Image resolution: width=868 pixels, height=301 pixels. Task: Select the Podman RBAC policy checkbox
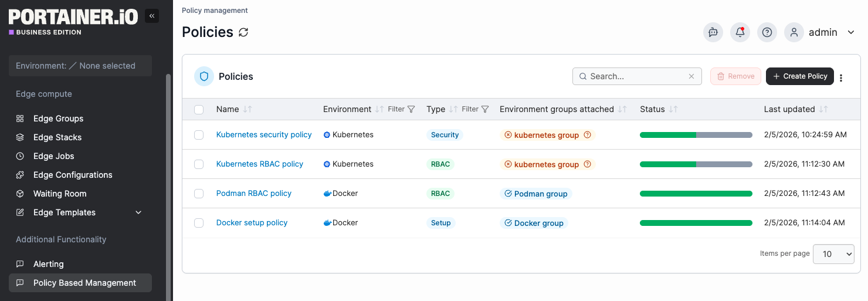(x=199, y=194)
